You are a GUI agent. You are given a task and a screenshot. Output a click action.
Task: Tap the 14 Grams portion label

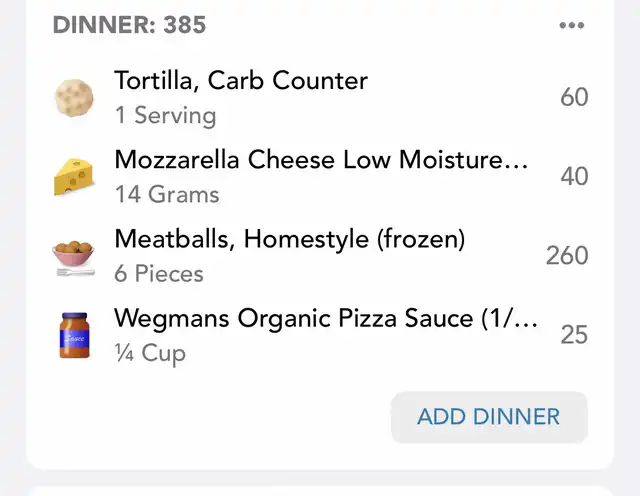point(167,194)
